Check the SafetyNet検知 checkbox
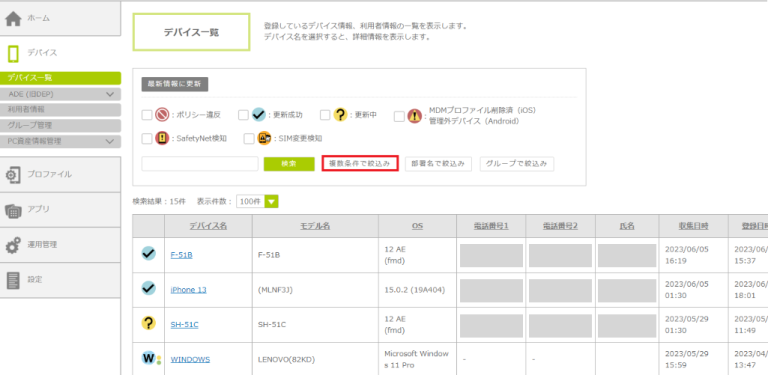Screen dimensions: 768x375 tap(147, 139)
